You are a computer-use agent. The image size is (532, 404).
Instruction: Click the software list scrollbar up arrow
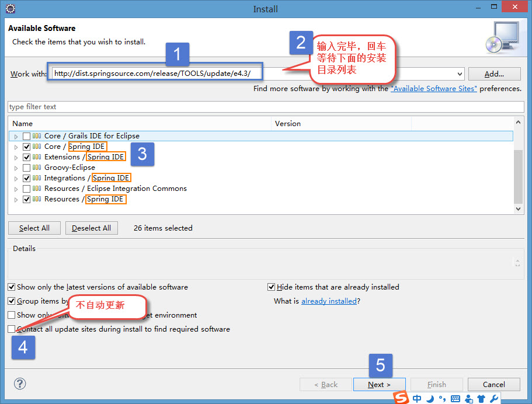[x=518, y=122]
